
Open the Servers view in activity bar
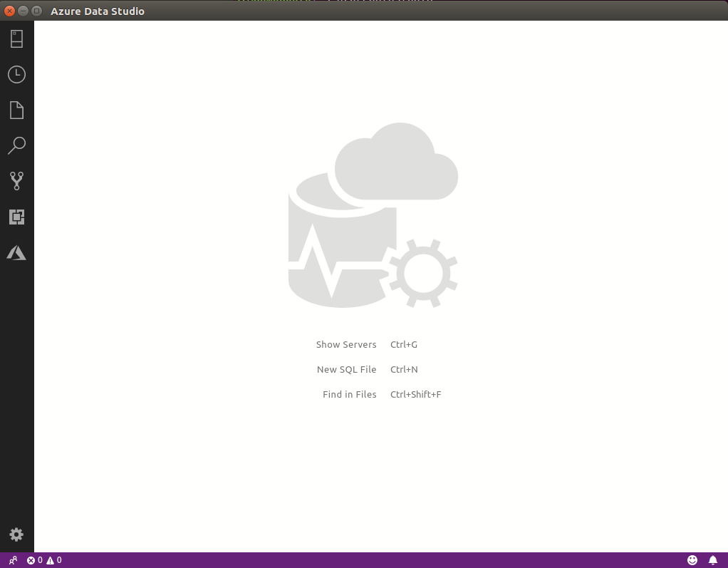pos(16,39)
